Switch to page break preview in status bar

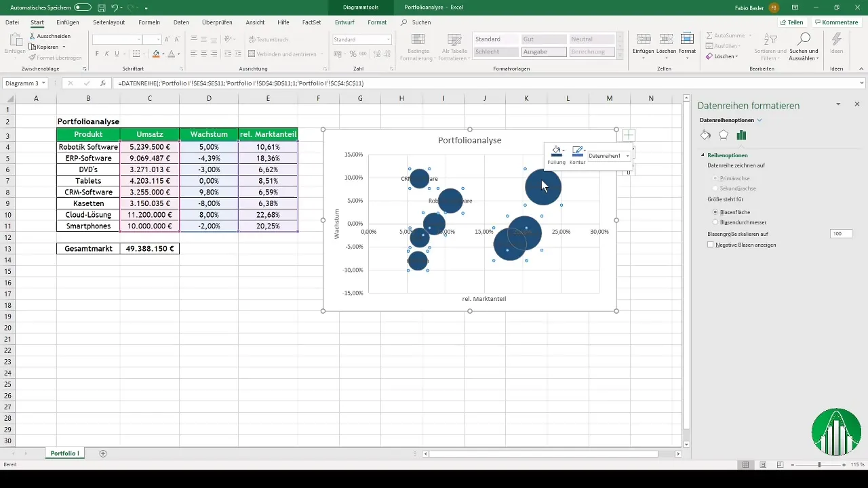point(780,465)
